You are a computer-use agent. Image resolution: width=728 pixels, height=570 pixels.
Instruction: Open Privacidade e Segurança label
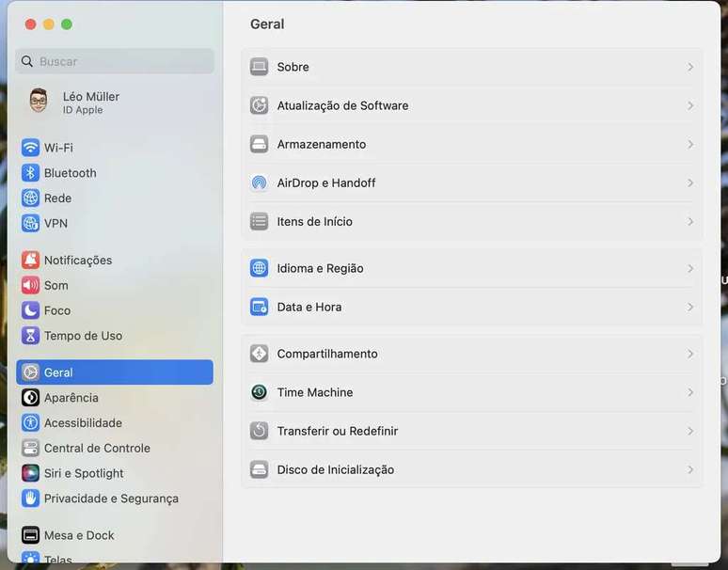click(x=111, y=499)
